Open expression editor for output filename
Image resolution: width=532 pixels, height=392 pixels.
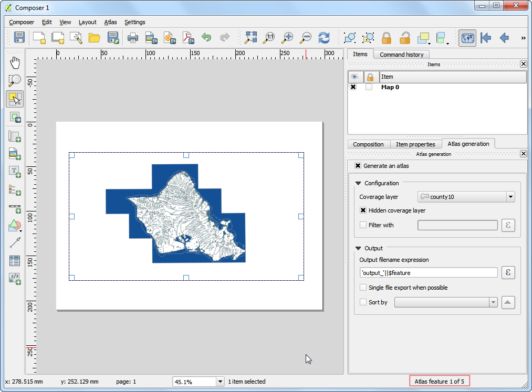pos(508,272)
